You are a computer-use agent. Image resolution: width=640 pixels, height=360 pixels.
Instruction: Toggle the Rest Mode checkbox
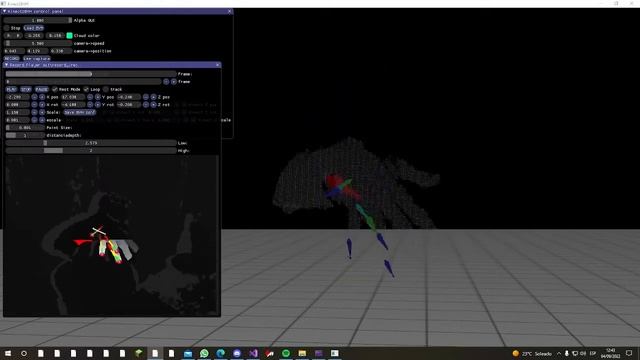pyautogui.click(x=55, y=89)
